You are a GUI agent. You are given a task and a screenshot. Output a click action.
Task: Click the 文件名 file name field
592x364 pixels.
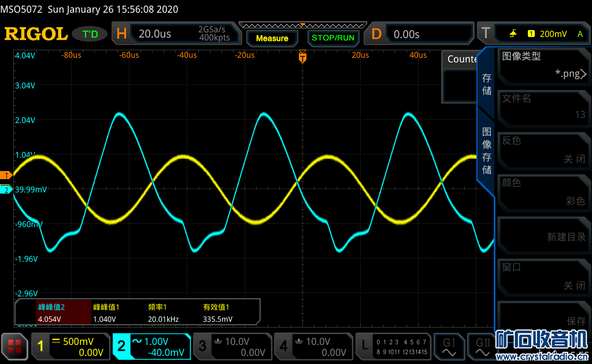(542, 107)
